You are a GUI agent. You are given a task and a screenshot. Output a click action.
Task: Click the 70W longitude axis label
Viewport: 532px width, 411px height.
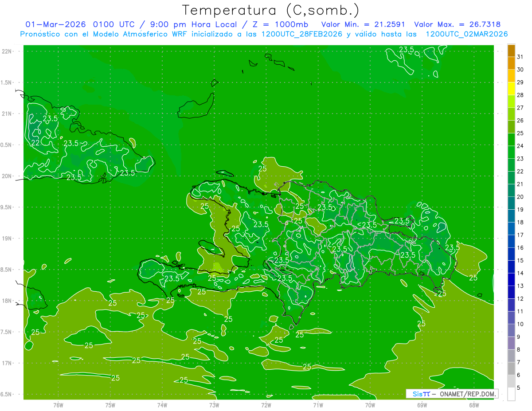(370, 405)
